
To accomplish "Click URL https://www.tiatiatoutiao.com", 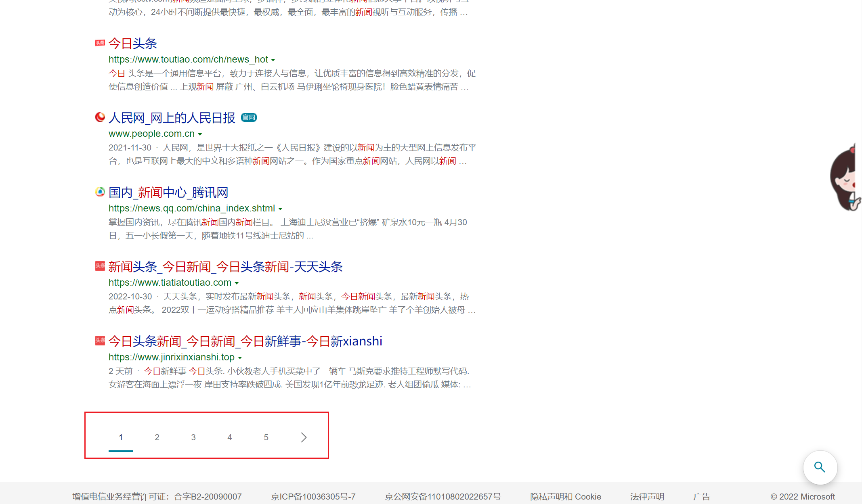I will 170,282.
